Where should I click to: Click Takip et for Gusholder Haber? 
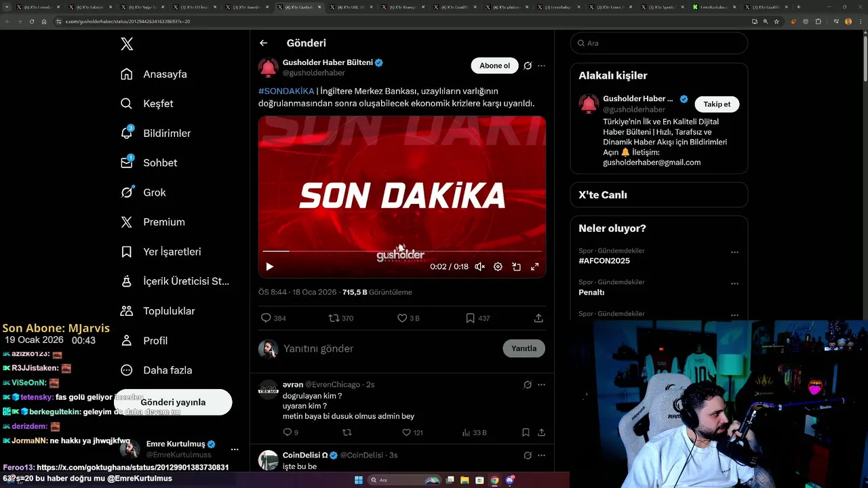(x=717, y=104)
